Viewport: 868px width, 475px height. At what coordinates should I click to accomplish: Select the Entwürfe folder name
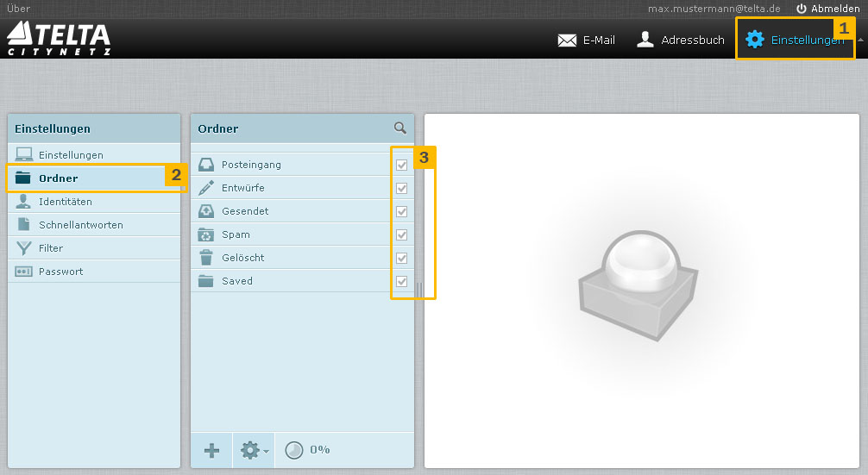click(x=243, y=188)
